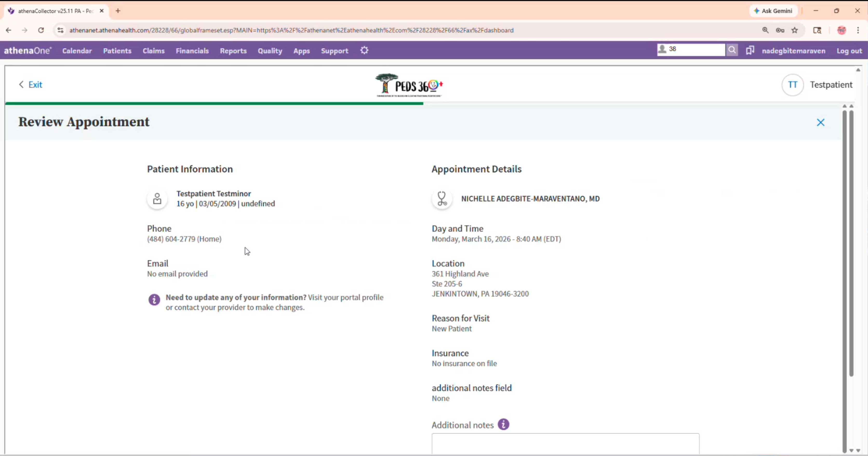Open the Financials menu
868x456 pixels.
click(192, 51)
